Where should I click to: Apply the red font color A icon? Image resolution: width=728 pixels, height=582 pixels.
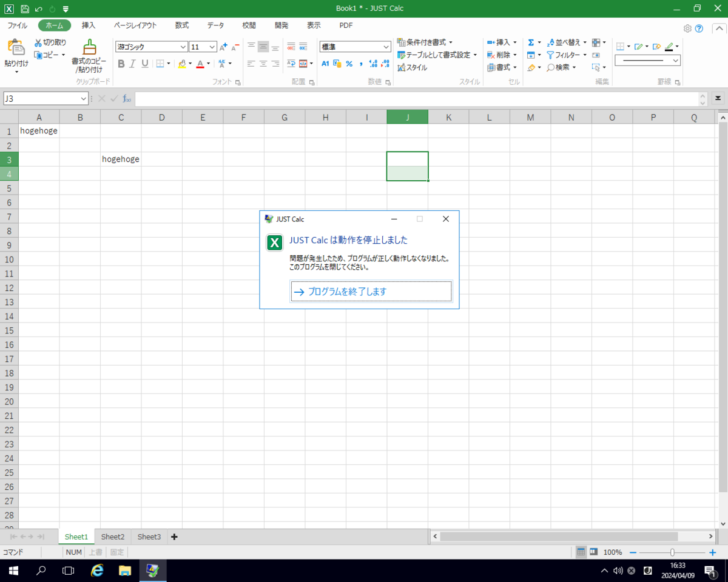tap(200, 64)
